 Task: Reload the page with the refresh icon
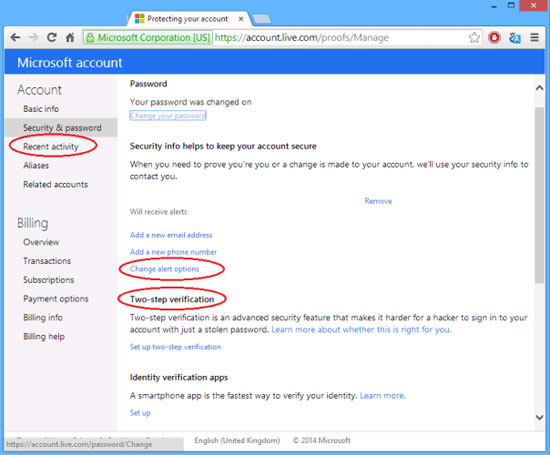tap(52, 37)
